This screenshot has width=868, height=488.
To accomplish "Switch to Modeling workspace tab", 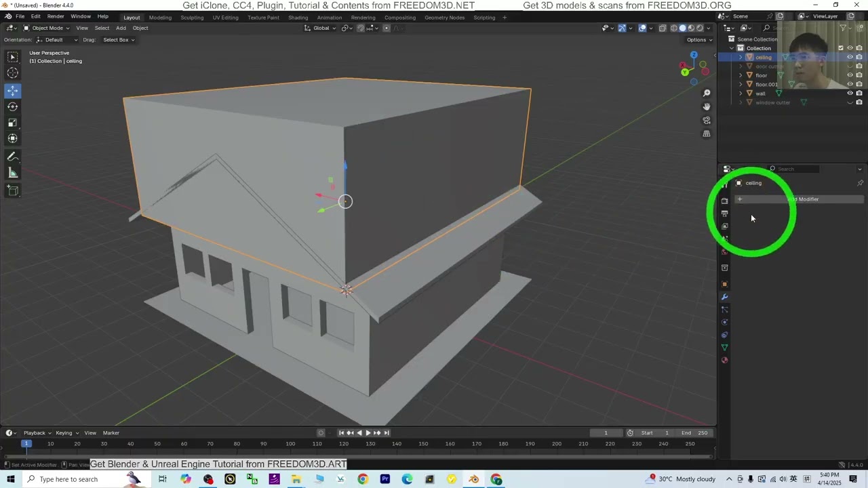I will pos(160,18).
